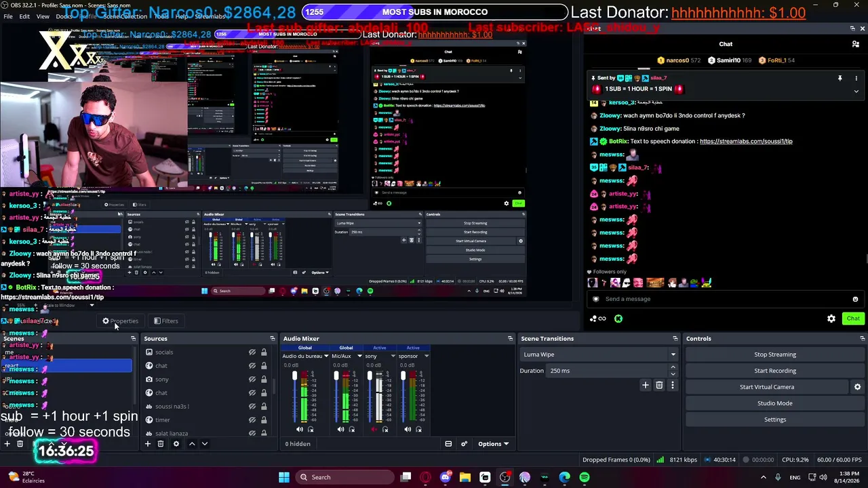Collapse the pinned chat message chevron
Viewport: 868px width, 488px height.
click(856, 91)
